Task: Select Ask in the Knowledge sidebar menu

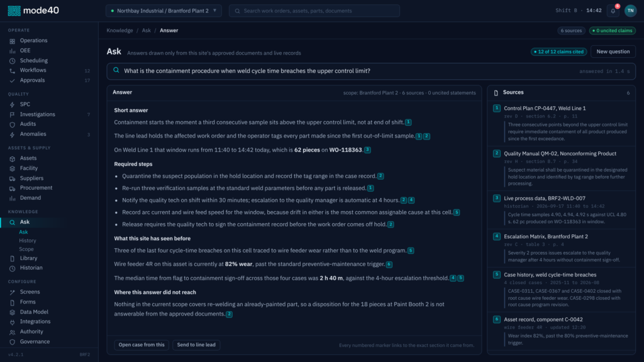Action: [x=49, y=222]
